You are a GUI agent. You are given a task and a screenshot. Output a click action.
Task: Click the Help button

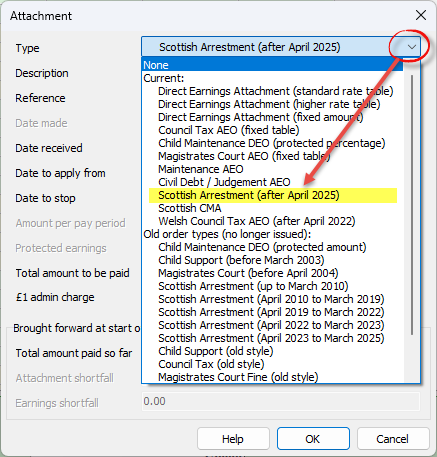(233, 439)
